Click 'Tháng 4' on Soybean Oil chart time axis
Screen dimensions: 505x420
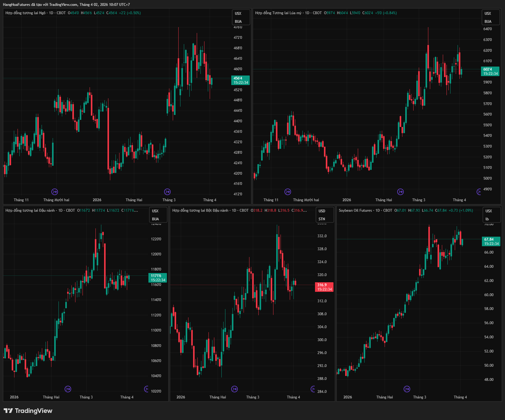(x=460, y=397)
